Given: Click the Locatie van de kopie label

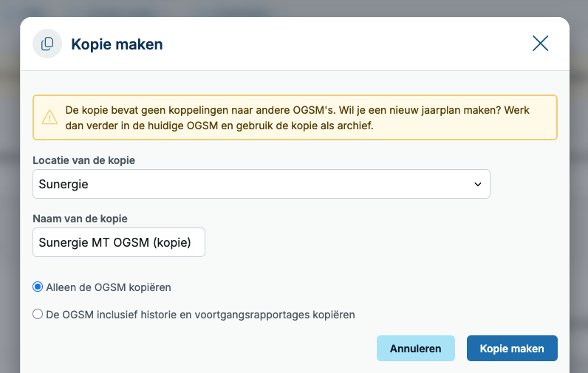Looking at the screenshot, I should click(x=83, y=160).
